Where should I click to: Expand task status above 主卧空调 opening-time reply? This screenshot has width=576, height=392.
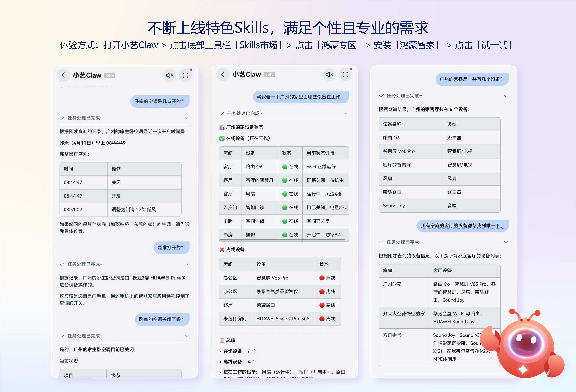(187, 118)
